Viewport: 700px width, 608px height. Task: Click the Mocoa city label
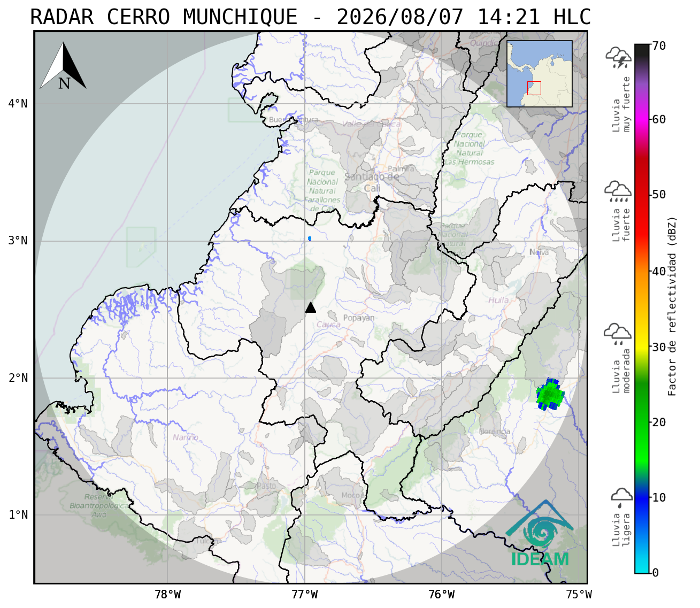(x=352, y=495)
